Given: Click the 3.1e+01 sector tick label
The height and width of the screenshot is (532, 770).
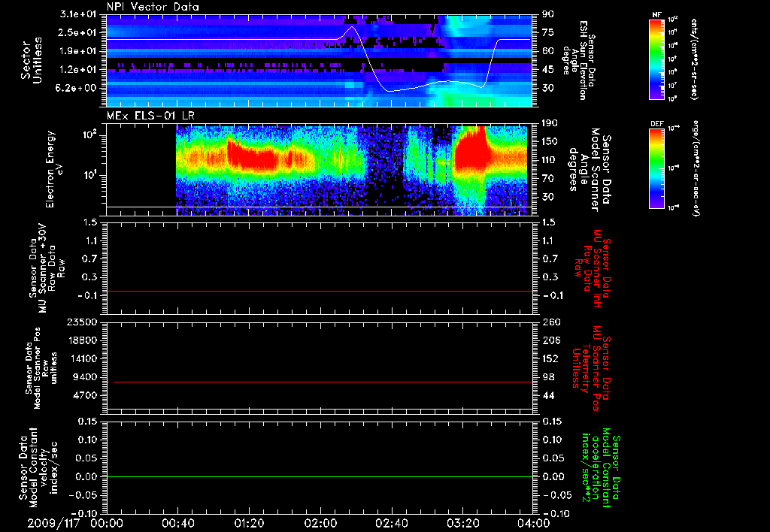Looking at the screenshot, I should click(x=78, y=14).
